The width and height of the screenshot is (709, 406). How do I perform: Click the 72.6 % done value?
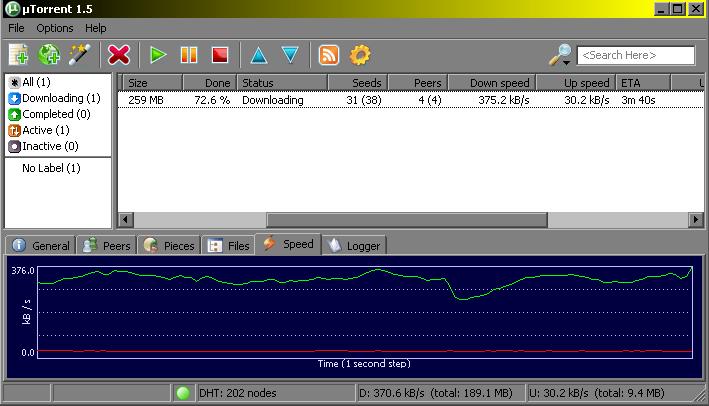[x=212, y=100]
